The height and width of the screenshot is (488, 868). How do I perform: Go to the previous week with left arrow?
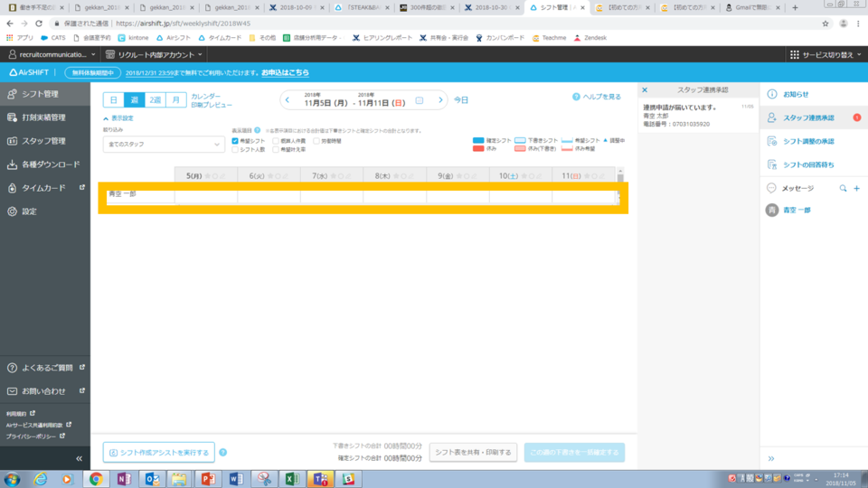tap(288, 99)
